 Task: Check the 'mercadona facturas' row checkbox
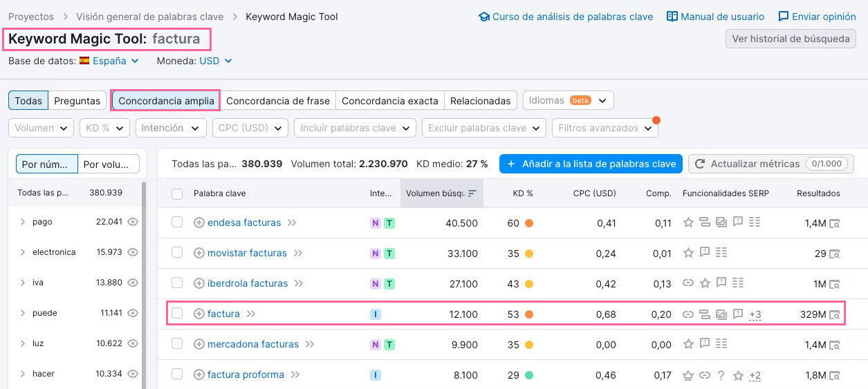pos(177,343)
